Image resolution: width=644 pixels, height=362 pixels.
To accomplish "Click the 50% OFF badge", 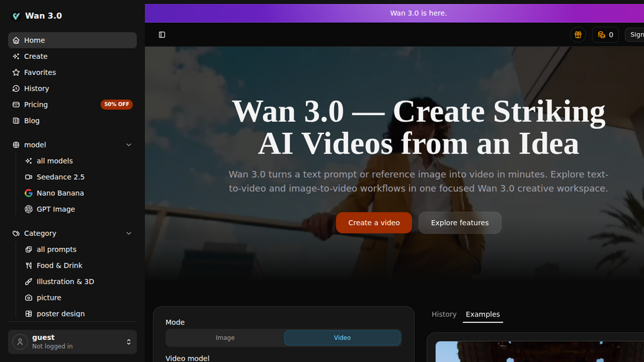I will click(117, 105).
